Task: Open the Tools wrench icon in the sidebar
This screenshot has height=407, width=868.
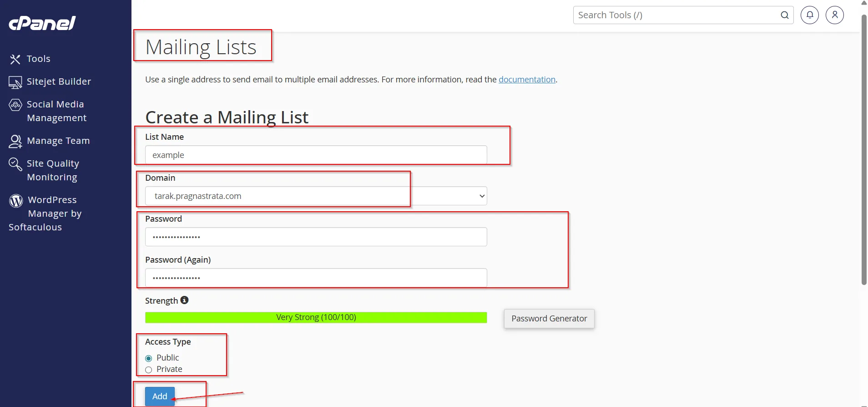Action: click(15, 59)
